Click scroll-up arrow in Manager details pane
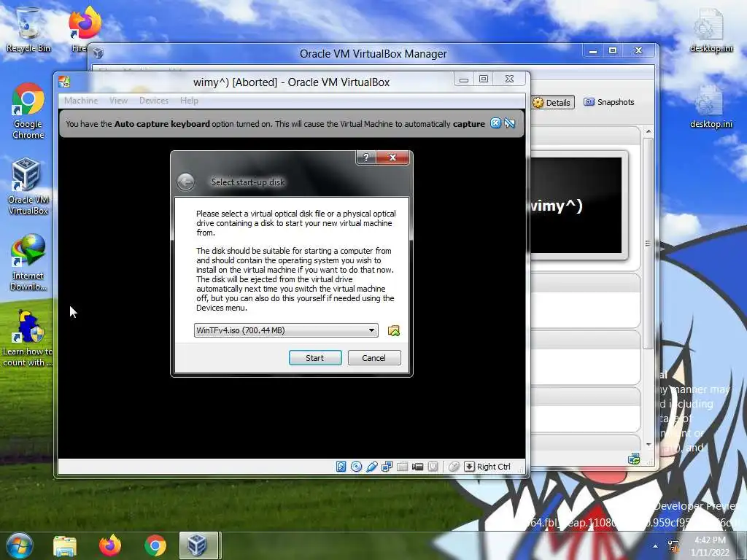Screen dimensions: 747x560 pos(649,131)
